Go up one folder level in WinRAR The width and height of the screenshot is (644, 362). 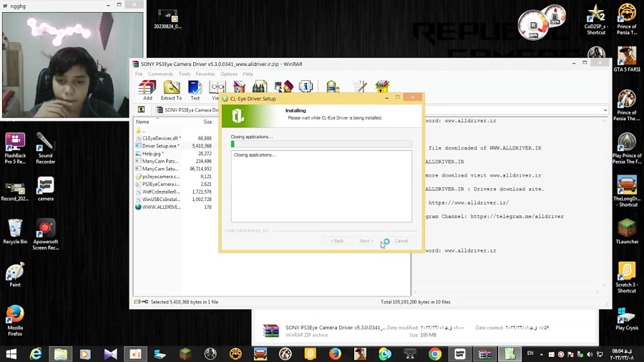click(141, 109)
